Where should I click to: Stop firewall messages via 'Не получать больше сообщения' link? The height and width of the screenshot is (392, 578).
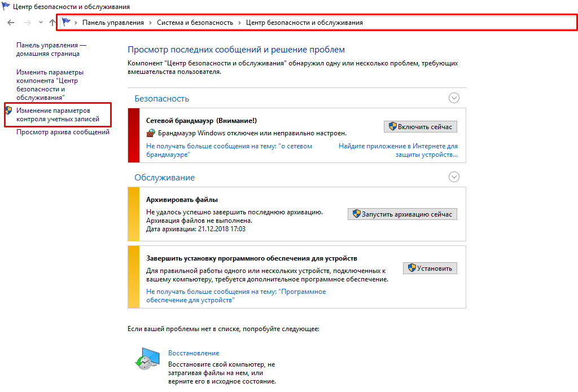pos(229,151)
